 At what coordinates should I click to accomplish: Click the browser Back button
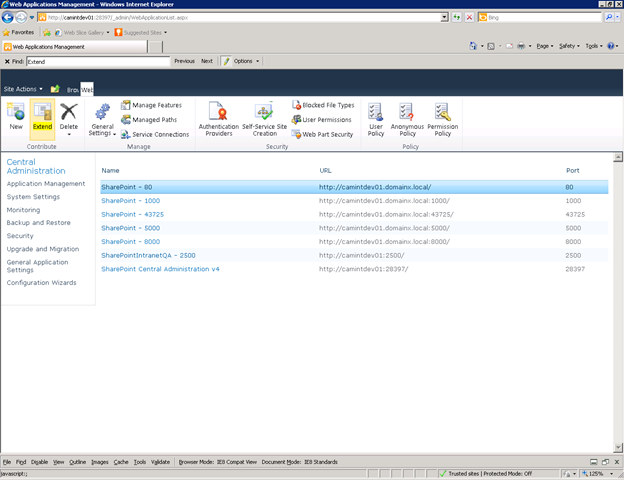pyautogui.click(x=8, y=18)
